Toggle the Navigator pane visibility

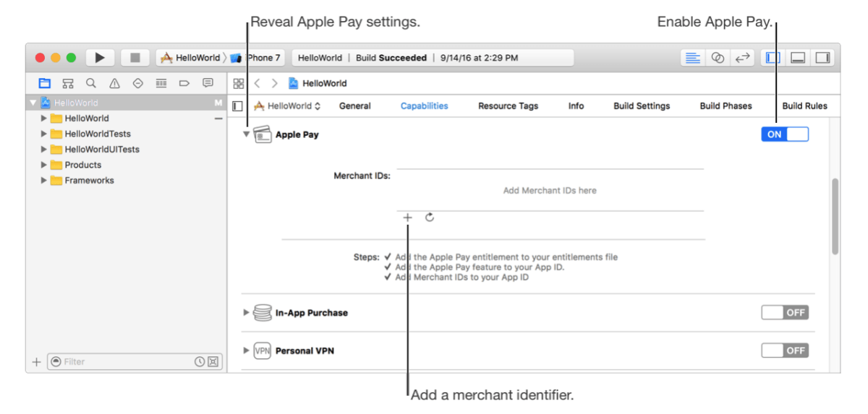click(773, 58)
